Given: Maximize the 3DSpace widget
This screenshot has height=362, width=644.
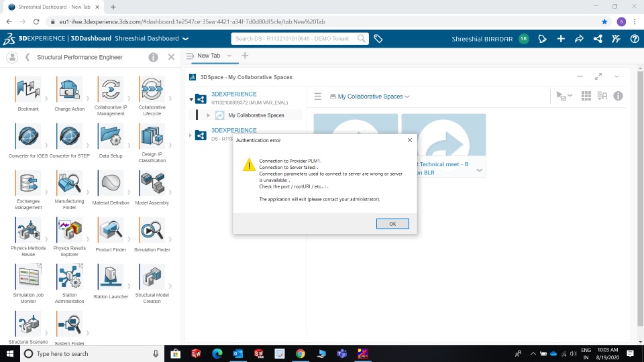Looking at the screenshot, I should [598, 76].
